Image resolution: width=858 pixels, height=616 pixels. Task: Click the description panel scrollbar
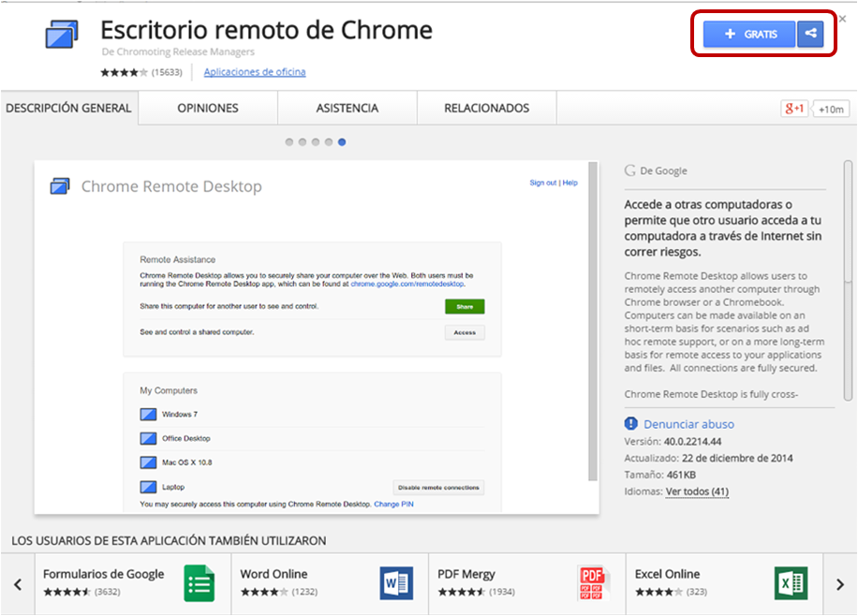848,280
